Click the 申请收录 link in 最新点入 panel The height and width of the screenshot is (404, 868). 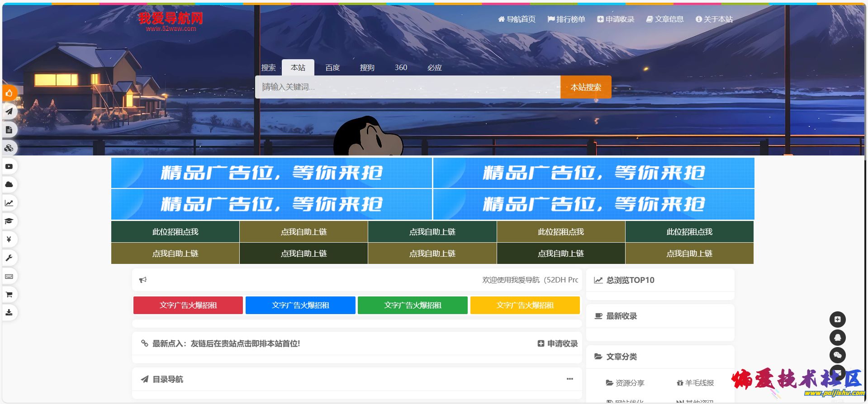[558, 344]
